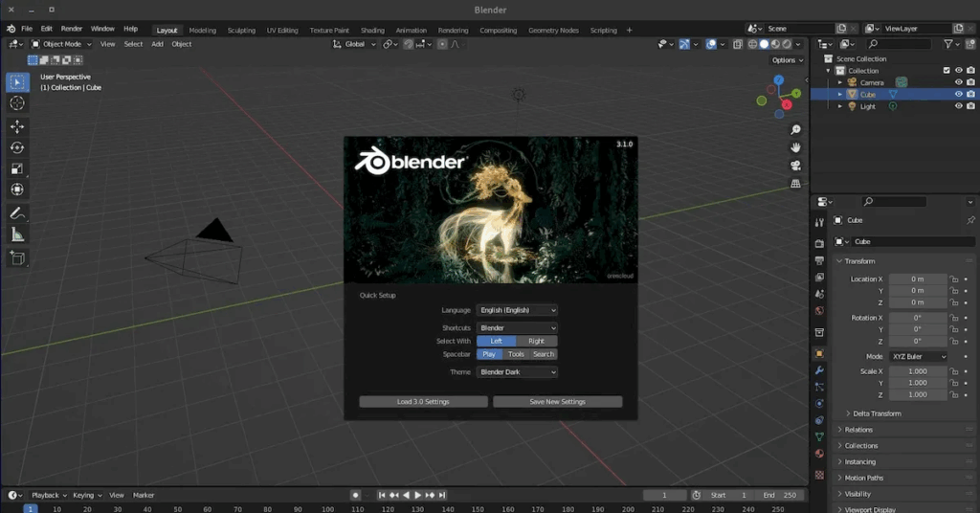980x513 pixels.
Task: Select the Scale tool
Action: [x=17, y=168]
